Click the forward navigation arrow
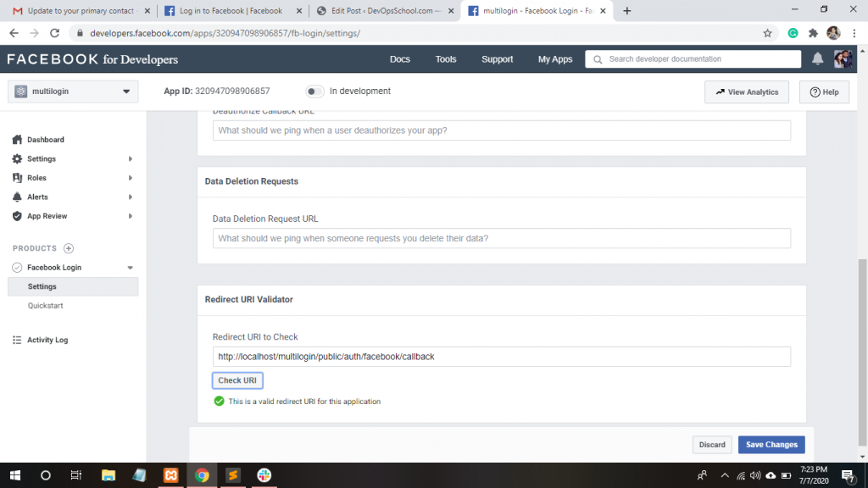The height and width of the screenshot is (488, 868). click(34, 33)
